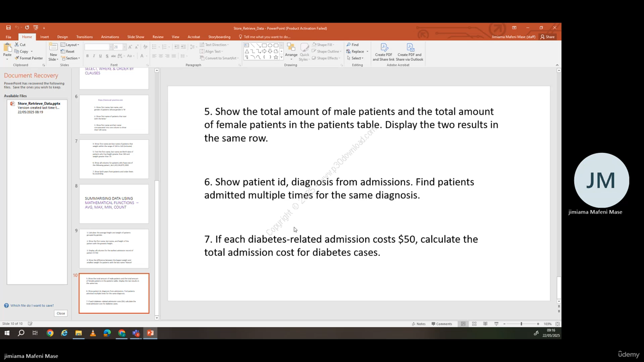Open the File tab
The width and height of the screenshot is (644, 362).
tap(8, 37)
